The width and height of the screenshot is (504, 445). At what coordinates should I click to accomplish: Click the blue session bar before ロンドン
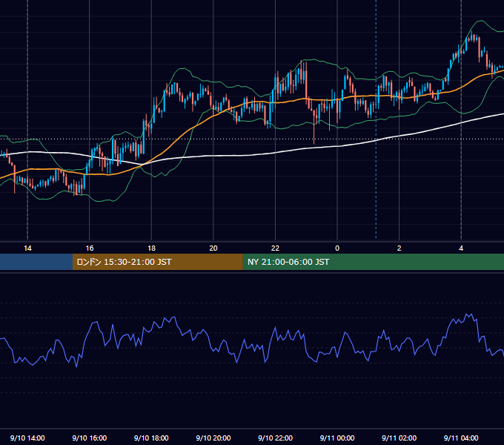[x=36, y=262]
